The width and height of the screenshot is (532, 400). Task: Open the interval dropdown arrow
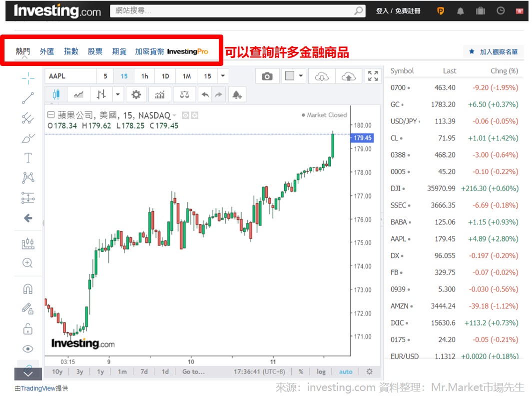coord(223,75)
